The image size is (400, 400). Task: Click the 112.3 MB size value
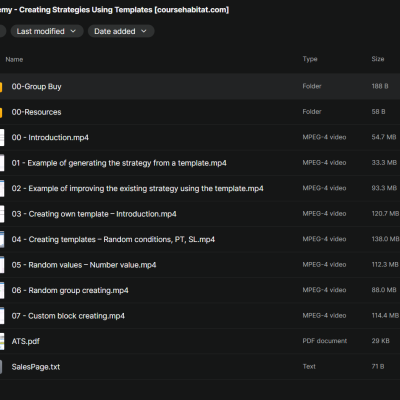(385, 264)
